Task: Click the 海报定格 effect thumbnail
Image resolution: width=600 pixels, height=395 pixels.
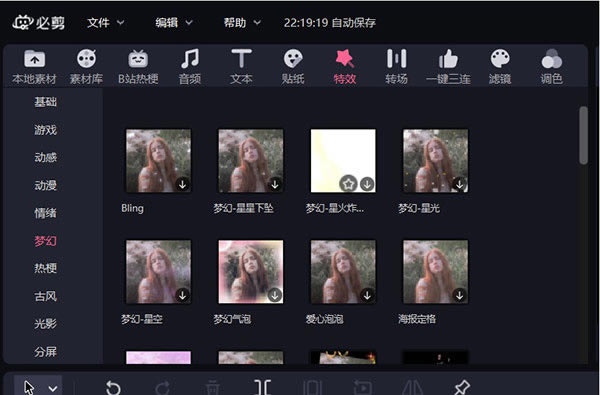Action: (435, 271)
